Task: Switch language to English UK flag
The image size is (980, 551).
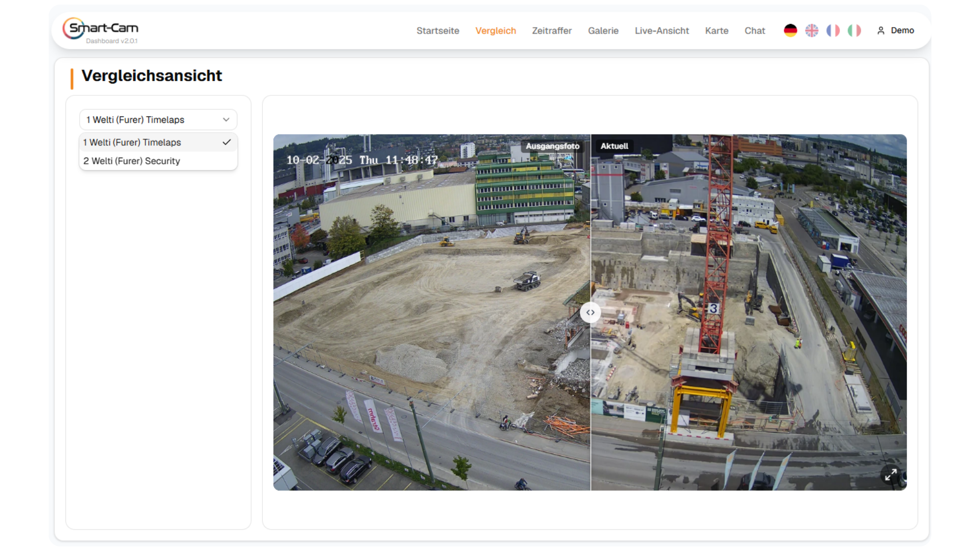Action: (x=812, y=31)
